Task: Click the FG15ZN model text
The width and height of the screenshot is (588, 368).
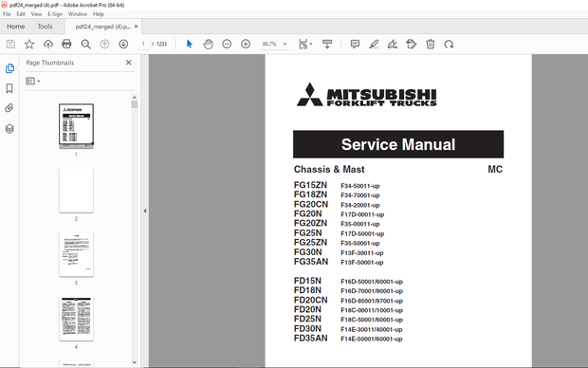Action: [x=310, y=185]
